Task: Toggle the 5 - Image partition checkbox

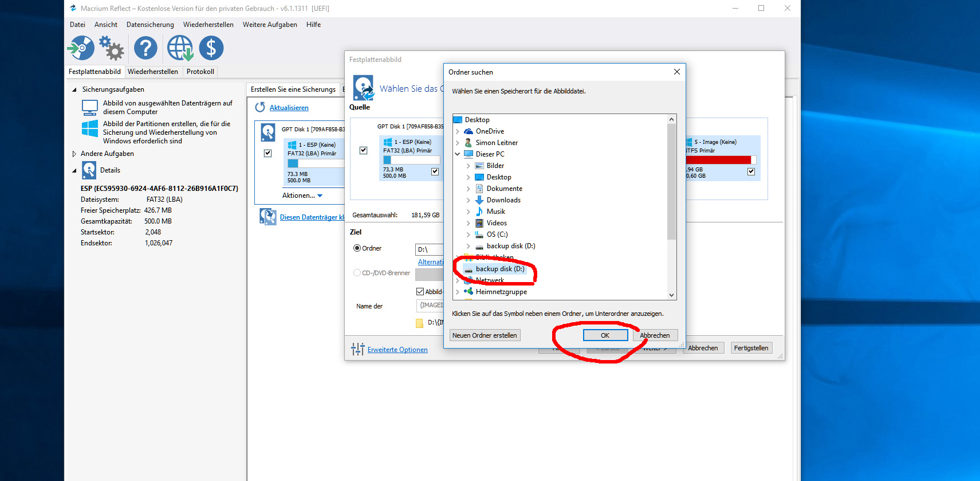Action: [751, 171]
